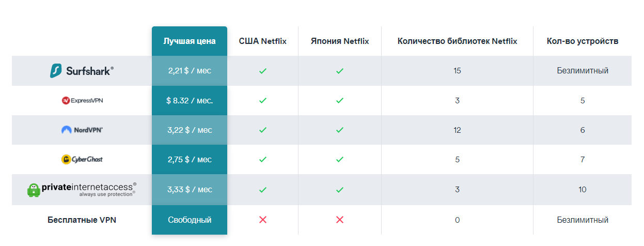The height and width of the screenshot is (246, 644).
Task: Click the Surfshark price 2,21 $ / мес
Action: (x=190, y=71)
